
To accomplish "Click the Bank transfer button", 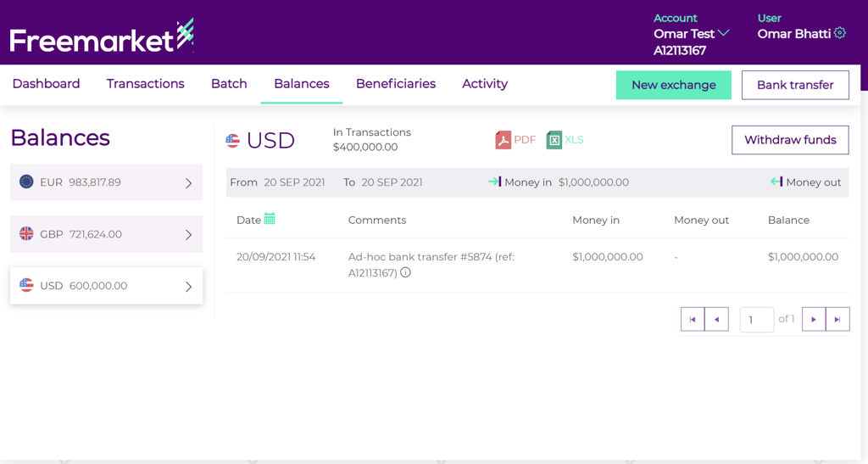I will [795, 85].
